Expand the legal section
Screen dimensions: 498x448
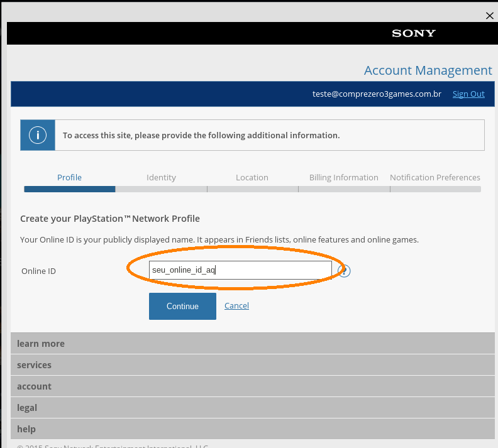click(253, 407)
